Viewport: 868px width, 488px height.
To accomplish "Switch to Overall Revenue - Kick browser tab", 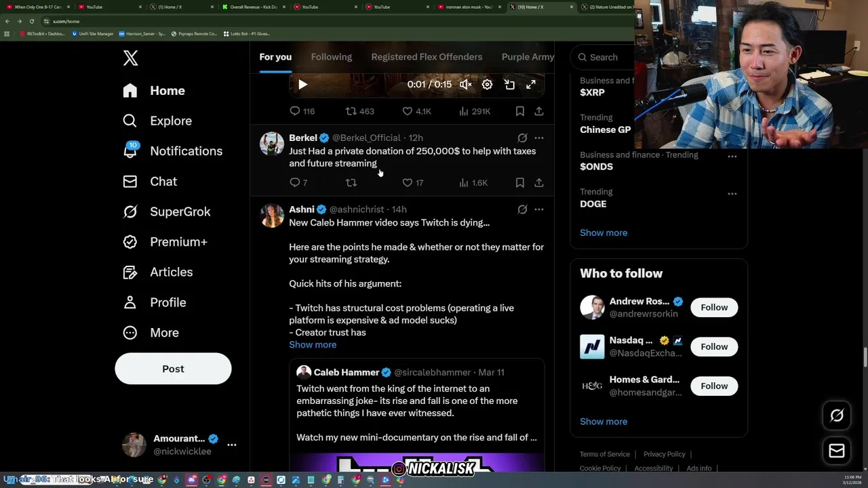I will [x=254, y=7].
